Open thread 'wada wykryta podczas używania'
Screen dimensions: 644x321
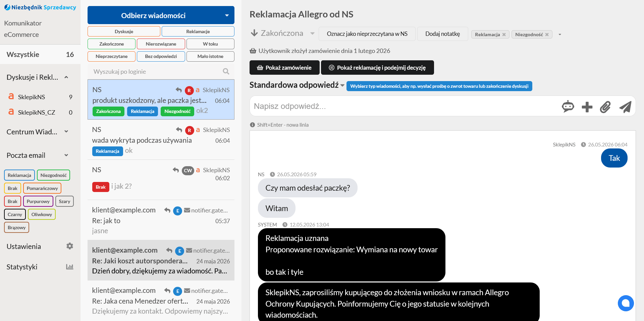(161, 140)
